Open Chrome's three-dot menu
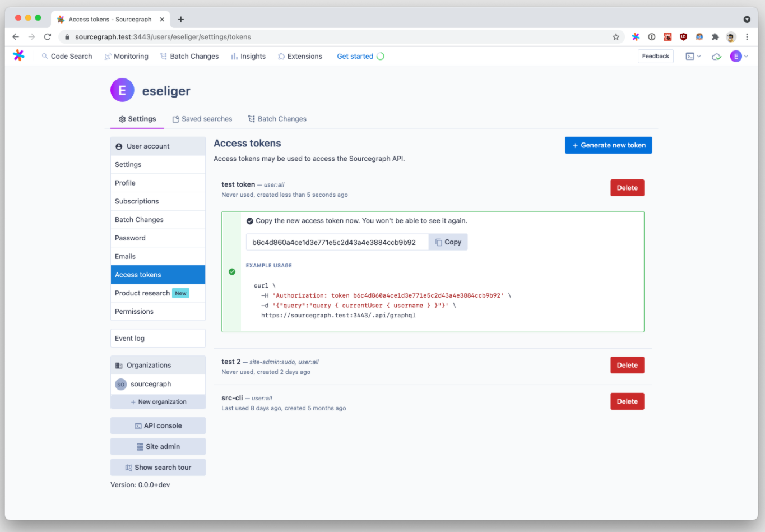 click(x=747, y=37)
